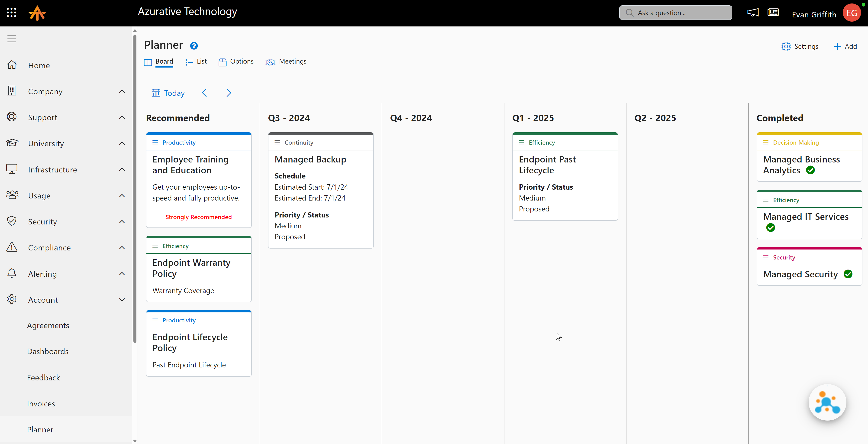Click the Strongly Recommended label
Image resolution: width=868 pixels, height=444 pixels.
[x=198, y=217]
